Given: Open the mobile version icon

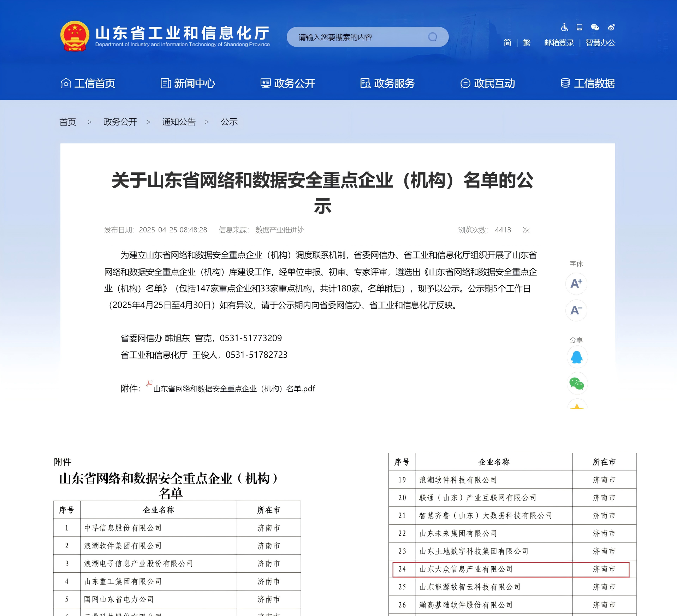Looking at the screenshot, I should pos(580,27).
